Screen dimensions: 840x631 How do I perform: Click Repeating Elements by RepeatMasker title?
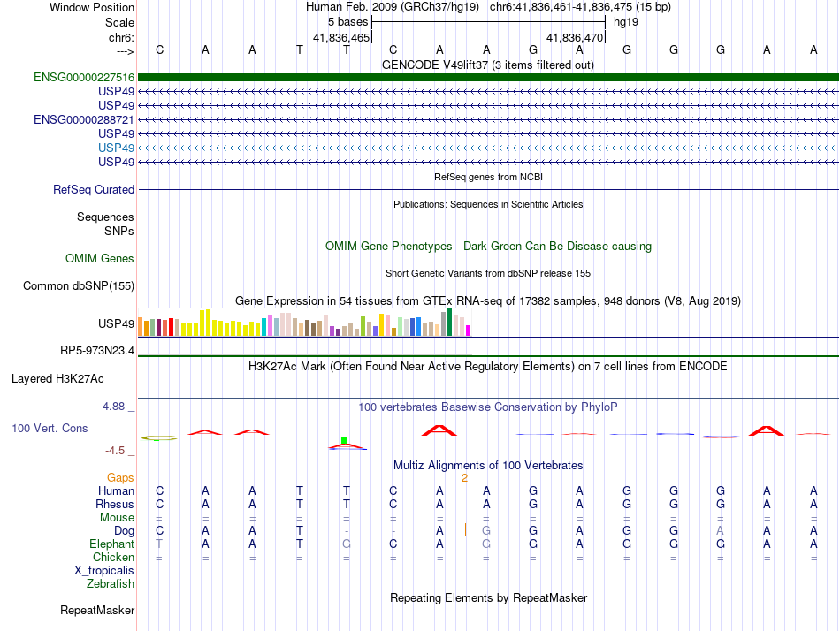(x=488, y=597)
